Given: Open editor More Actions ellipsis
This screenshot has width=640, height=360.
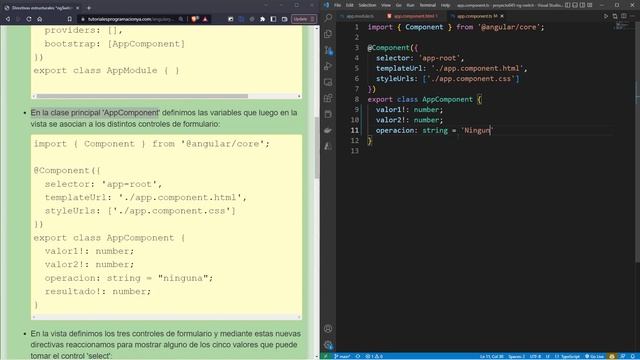Looking at the screenshot, I should (633, 16).
